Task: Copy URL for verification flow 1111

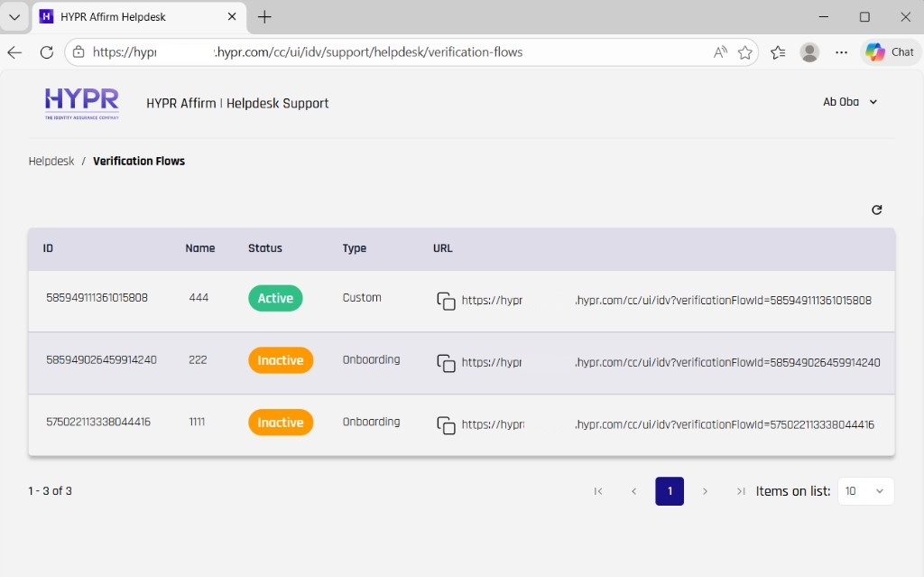Action: click(x=446, y=425)
